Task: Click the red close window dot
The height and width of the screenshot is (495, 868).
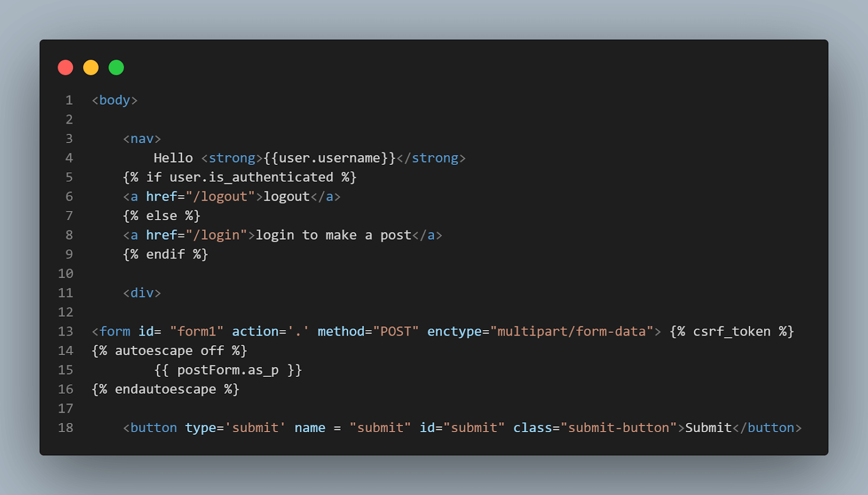Action: (x=66, y=68)
